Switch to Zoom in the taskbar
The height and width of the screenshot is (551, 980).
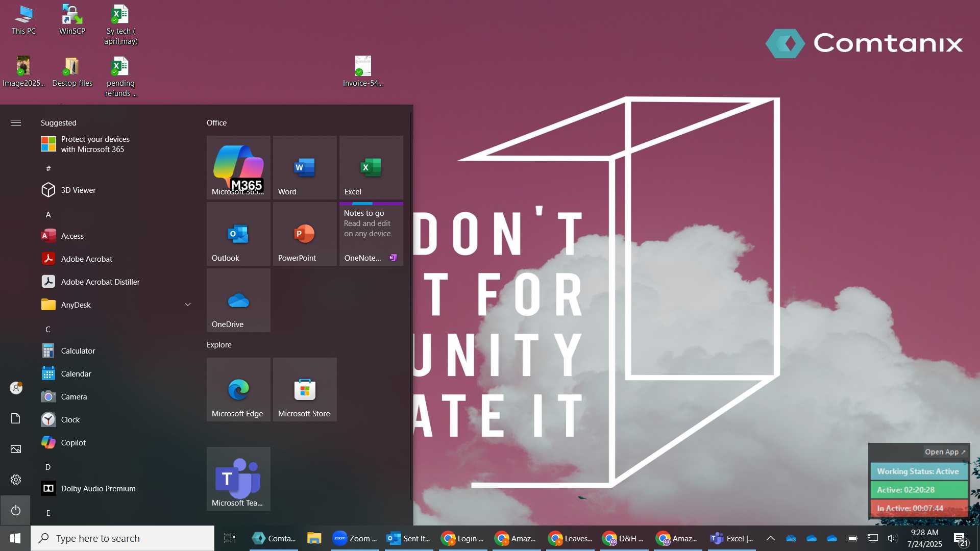[354, 538]
